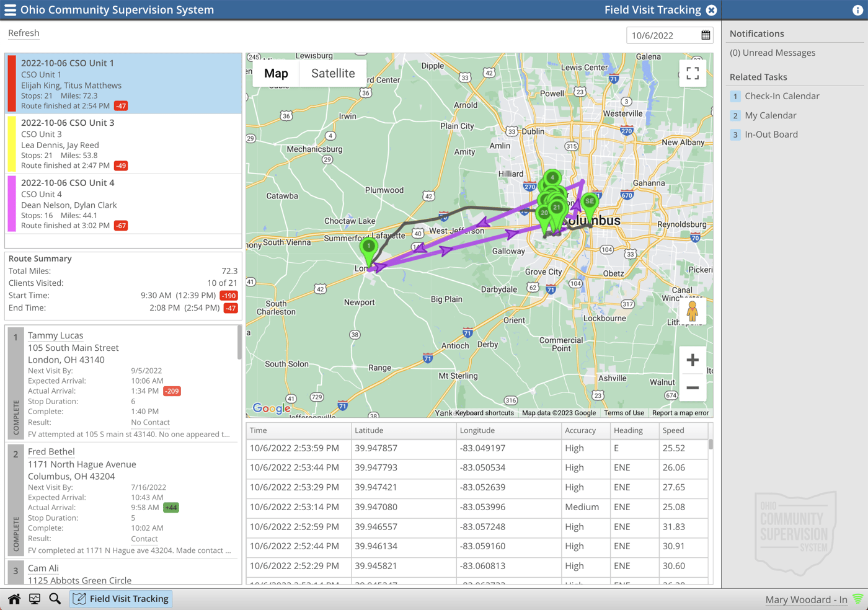The image size is (868, 610).
Task: Click the info icon in header
Action: point(857,10)
